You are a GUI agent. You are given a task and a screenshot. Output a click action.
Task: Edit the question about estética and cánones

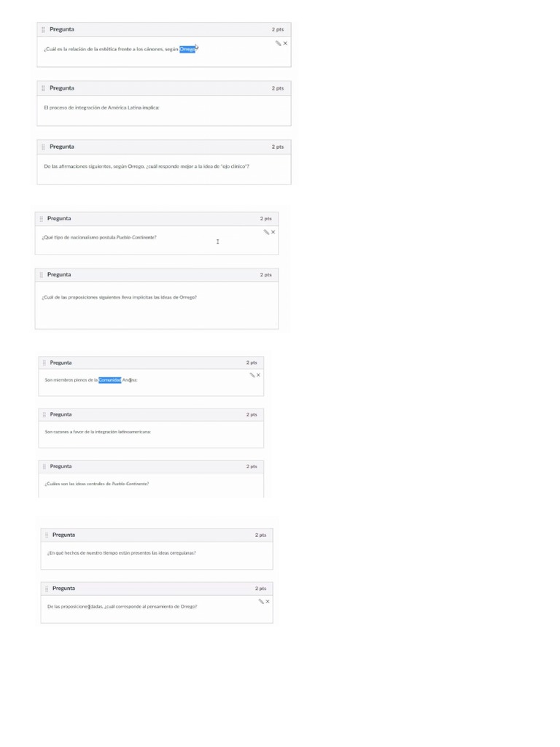(278, 44)
